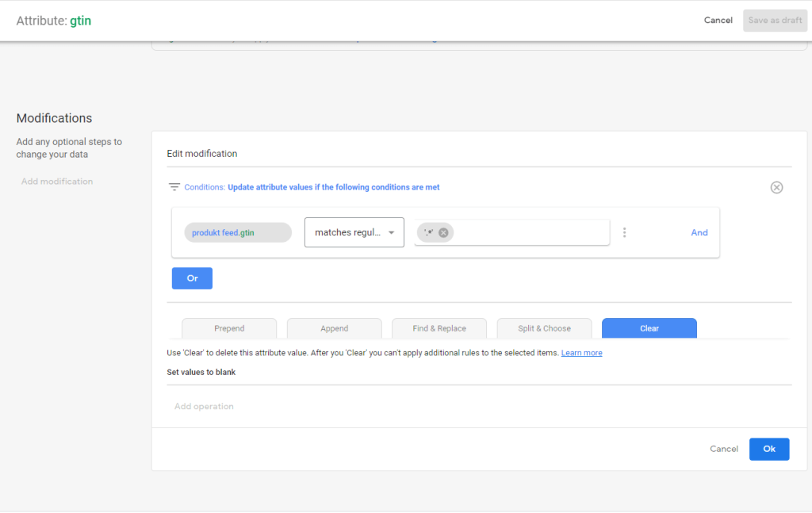Expand the 'matches regul...' operator dropdown
Viewport: 812px width, 513px height.
click(x=354, y=232)
